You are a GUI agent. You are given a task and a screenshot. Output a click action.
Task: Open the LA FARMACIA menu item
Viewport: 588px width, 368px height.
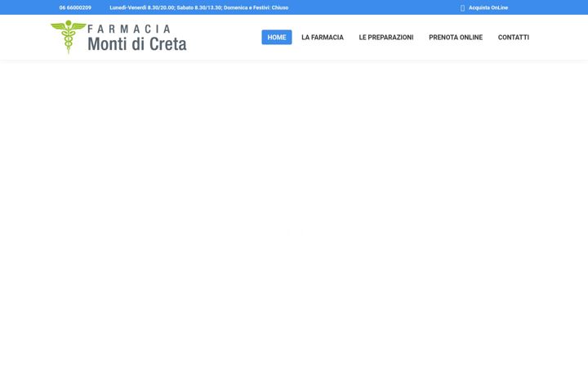click(323, 37)
